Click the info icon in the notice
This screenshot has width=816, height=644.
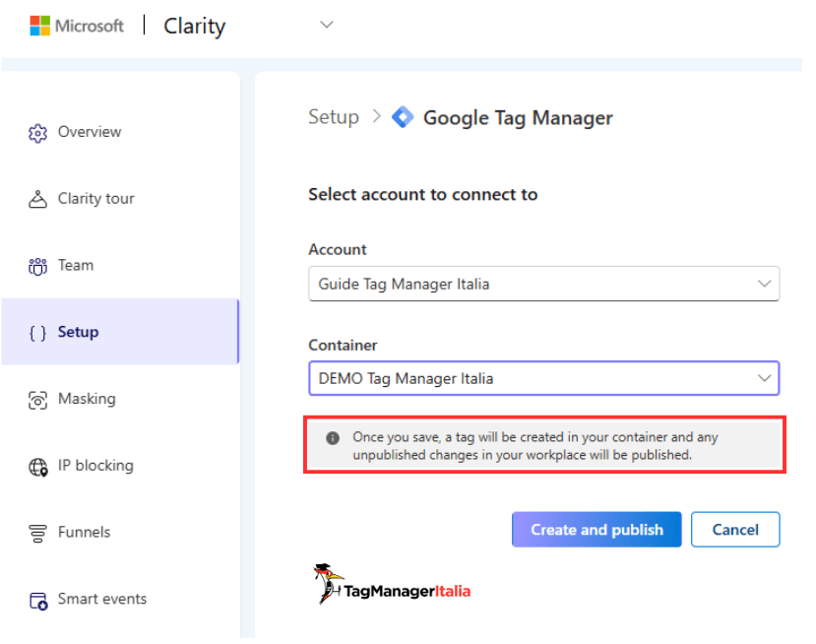pos(333,438)
